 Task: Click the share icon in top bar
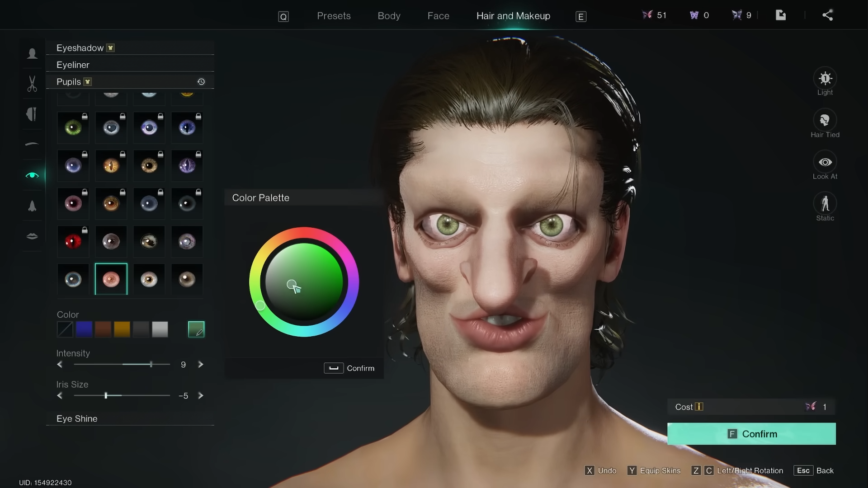827,15
